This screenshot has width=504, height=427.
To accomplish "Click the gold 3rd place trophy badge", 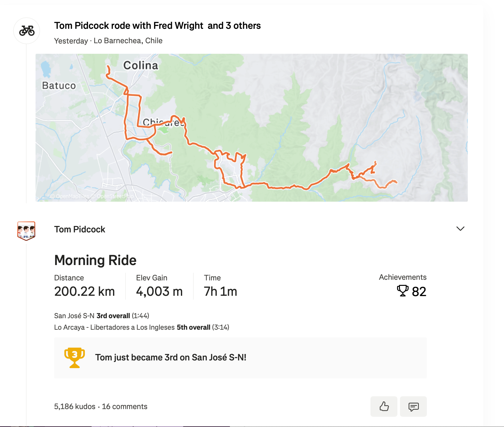I will (x=75, y=358).
